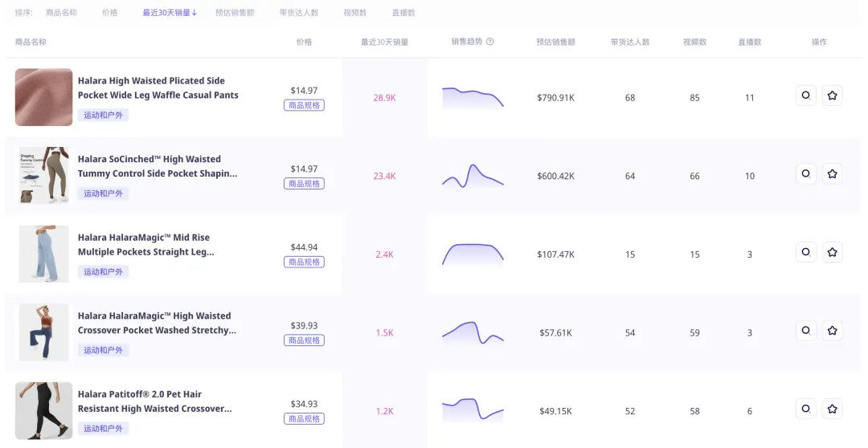
Task: Open search icon for HalaraMagic Mid Rise row
Action: click(806, 253)
